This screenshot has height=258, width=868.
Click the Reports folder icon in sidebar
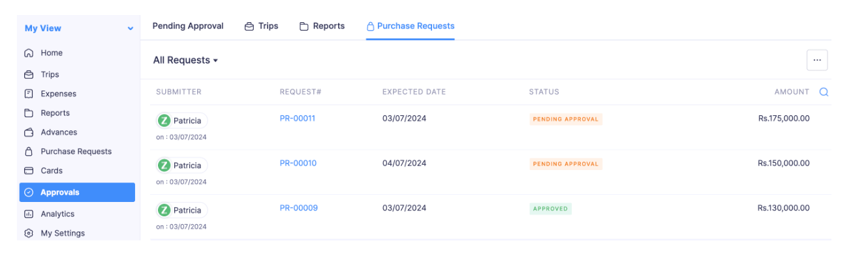click(29, 113)
